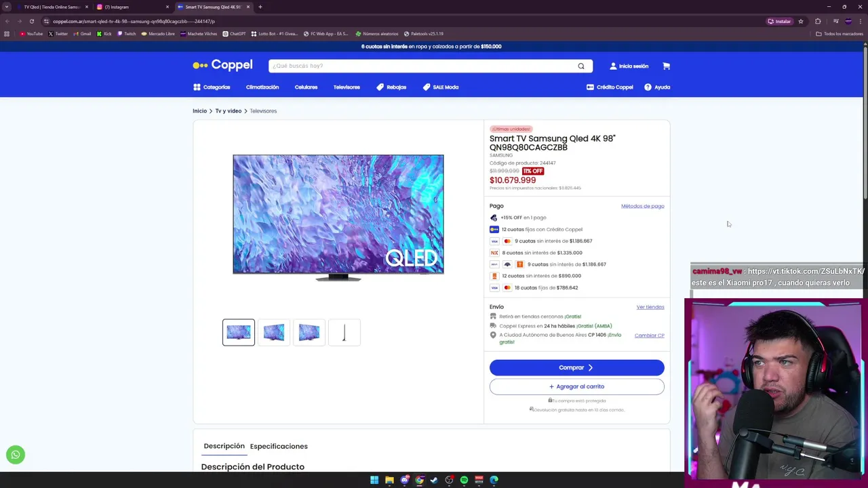
Task: Open the Paletools v25.1.19 bookmark
Action: [424, 33]
